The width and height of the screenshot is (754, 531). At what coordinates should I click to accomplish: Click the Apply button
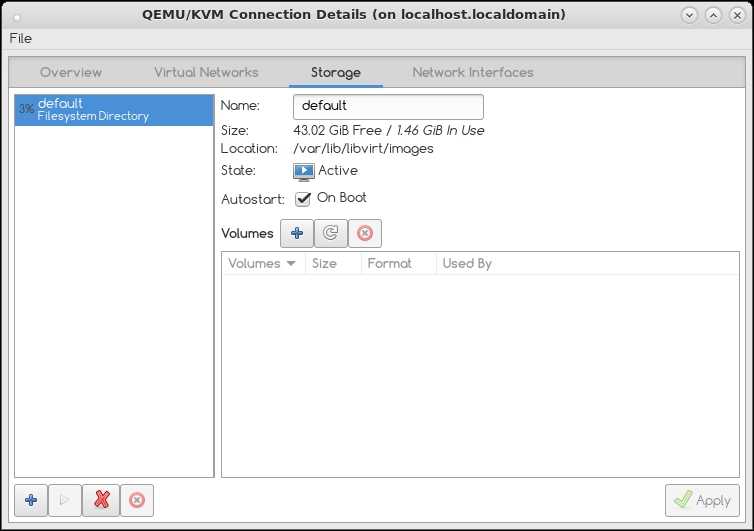click(x=702, y=501)
